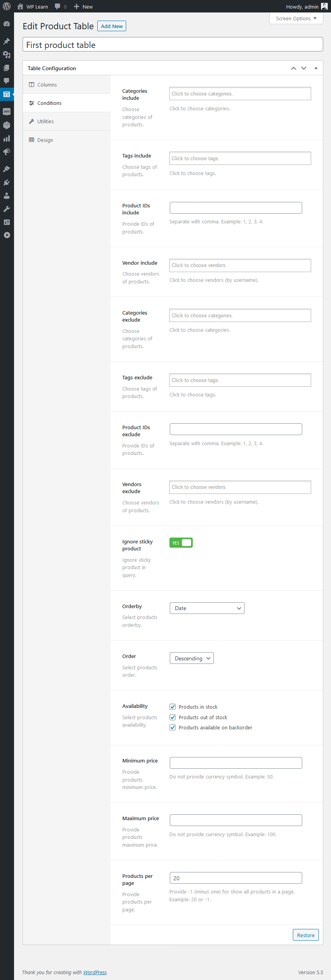Open Tools wrench icon in sidebar

point(7,209)
